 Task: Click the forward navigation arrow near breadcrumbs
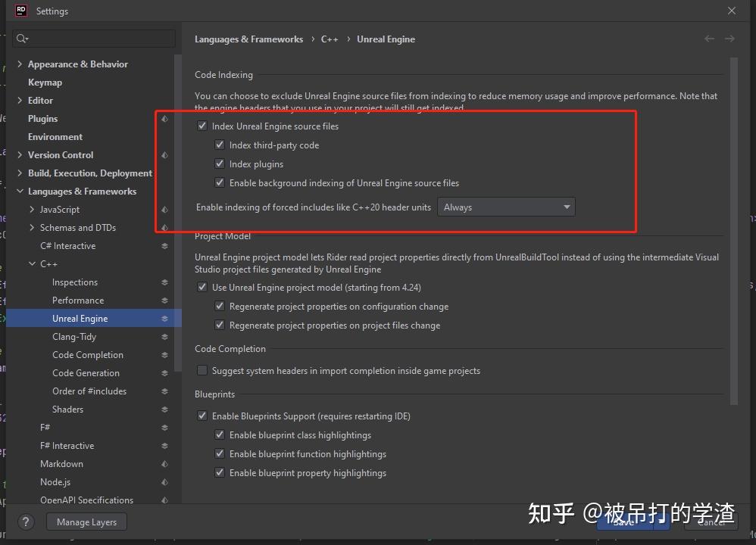[x=729, y=39]
